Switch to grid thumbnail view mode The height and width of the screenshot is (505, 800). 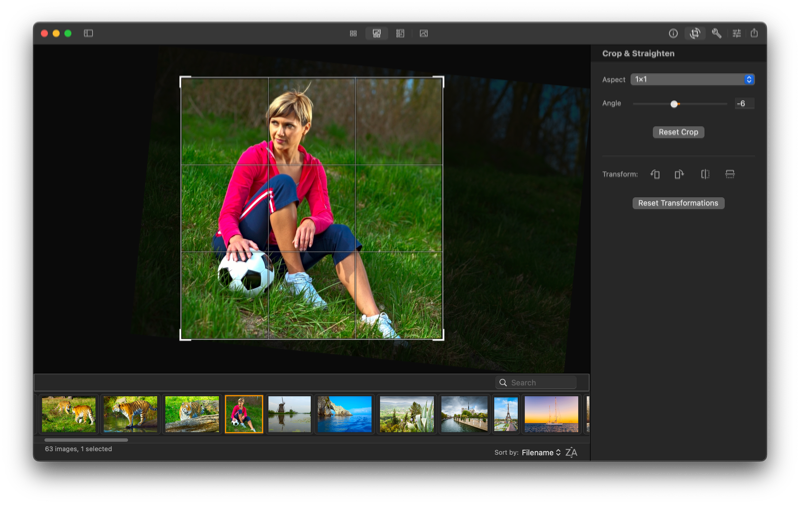[353, 33]
